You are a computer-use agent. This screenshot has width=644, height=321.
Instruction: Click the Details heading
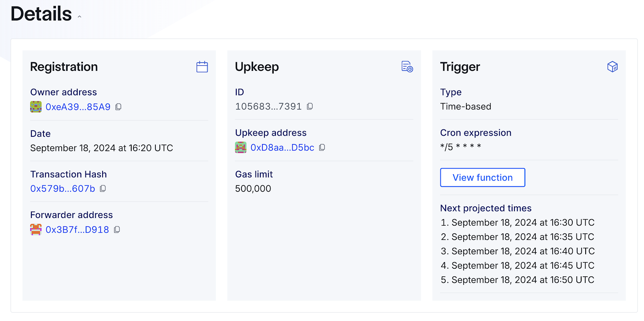41,14
